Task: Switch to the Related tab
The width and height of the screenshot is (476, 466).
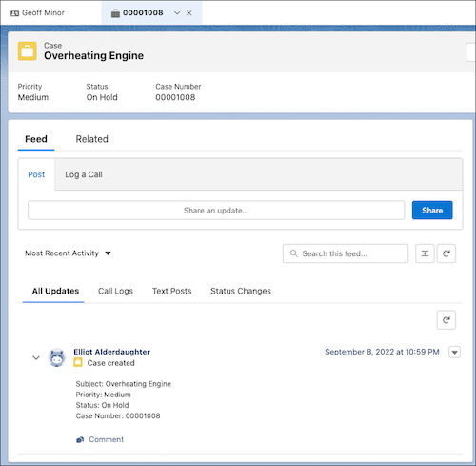Action: point(91,139)
